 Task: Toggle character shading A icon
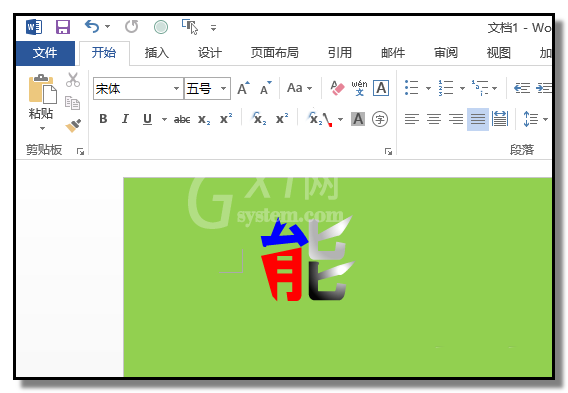[358, 119]
